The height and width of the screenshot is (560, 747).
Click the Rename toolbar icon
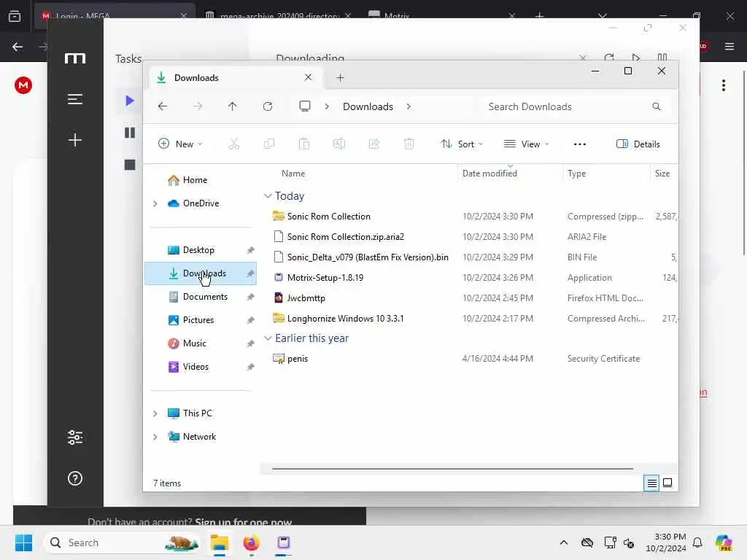point(338,144)
